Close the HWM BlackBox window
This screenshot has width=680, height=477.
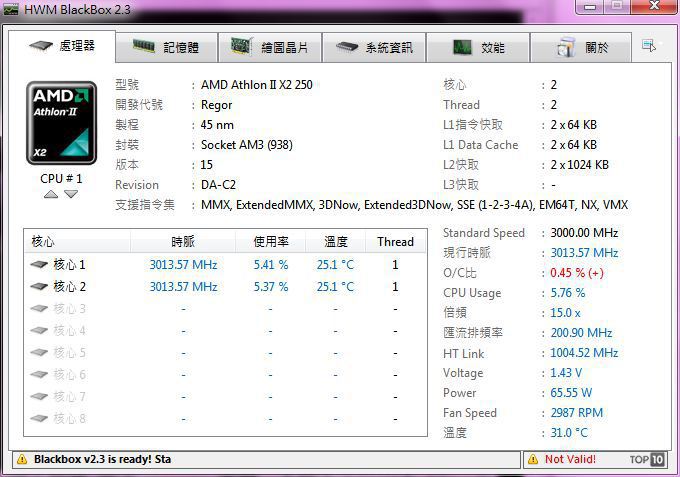[x=654, y=6]
